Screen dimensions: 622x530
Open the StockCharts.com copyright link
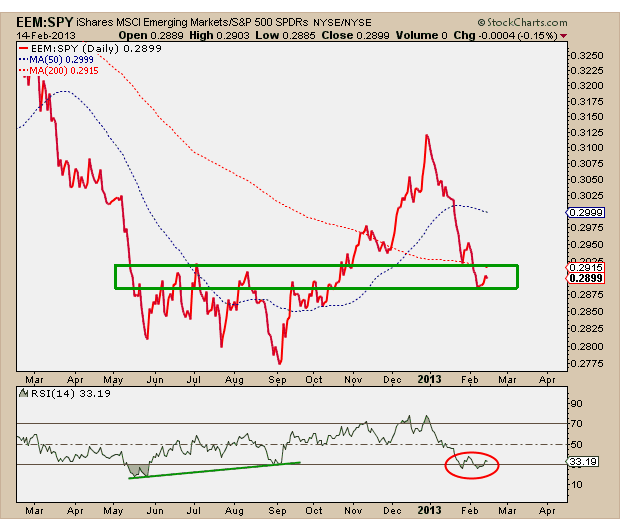523,23
